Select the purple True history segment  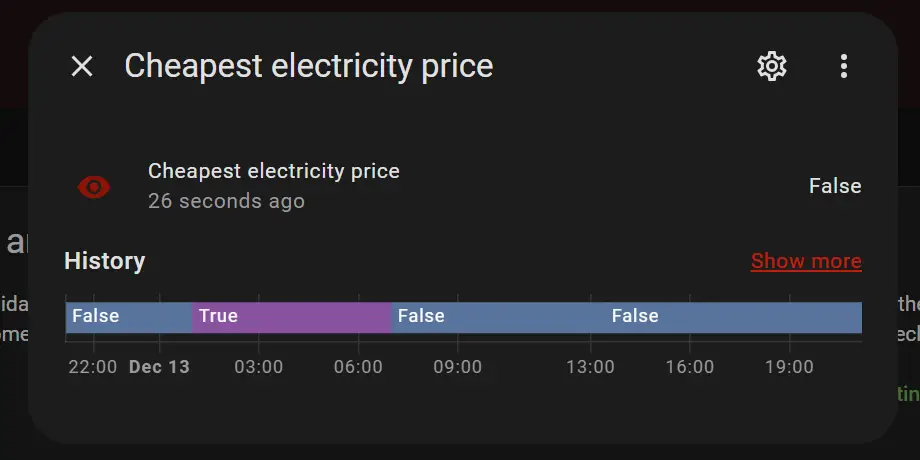coord(291,317)
